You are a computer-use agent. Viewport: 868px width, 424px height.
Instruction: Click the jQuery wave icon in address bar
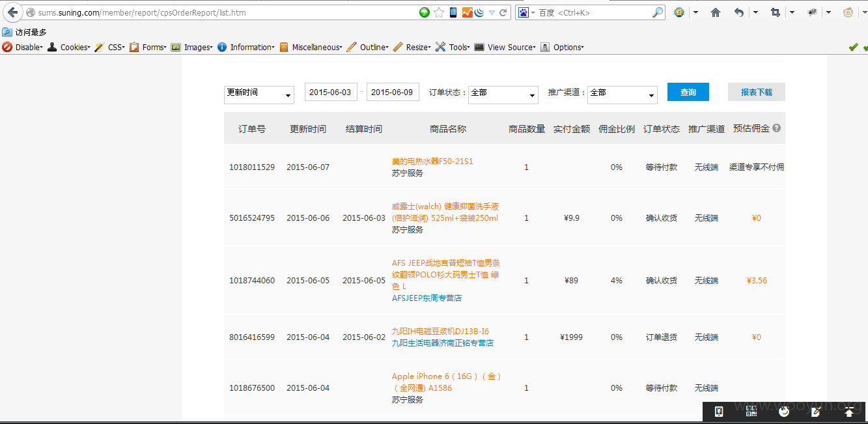(x=479, y=12)
